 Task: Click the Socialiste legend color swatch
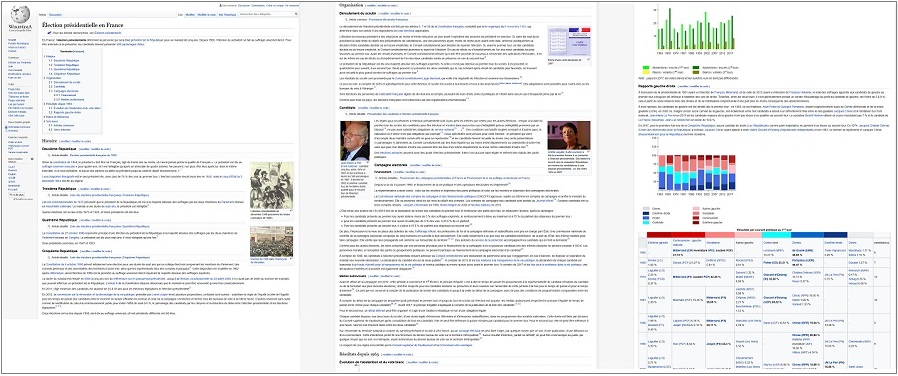coord(696,213)
